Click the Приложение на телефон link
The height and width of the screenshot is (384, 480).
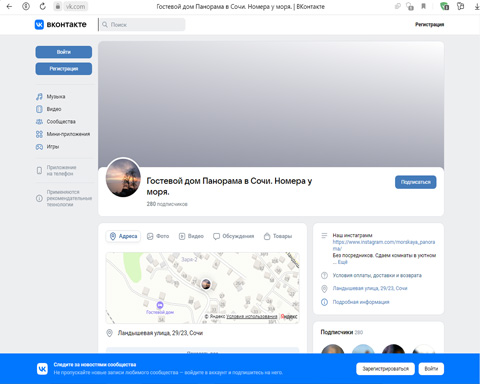(x=61, y=170)
